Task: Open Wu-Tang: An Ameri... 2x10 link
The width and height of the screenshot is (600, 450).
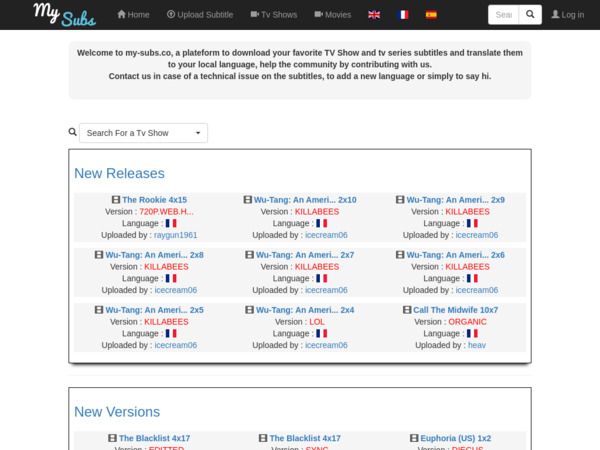Action: point(305,200)
